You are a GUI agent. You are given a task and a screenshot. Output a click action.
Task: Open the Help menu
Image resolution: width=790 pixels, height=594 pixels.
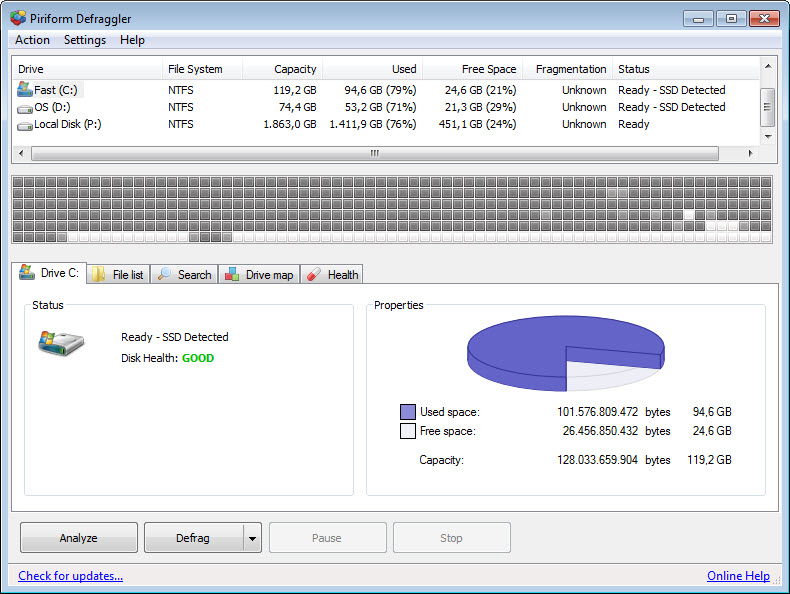coord(132,40)
